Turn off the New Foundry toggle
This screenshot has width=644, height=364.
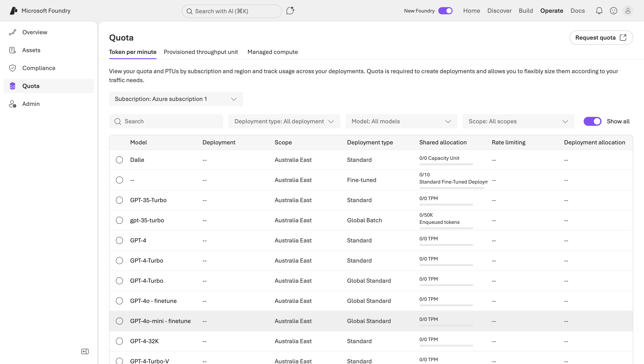click(x=445, y=11)
